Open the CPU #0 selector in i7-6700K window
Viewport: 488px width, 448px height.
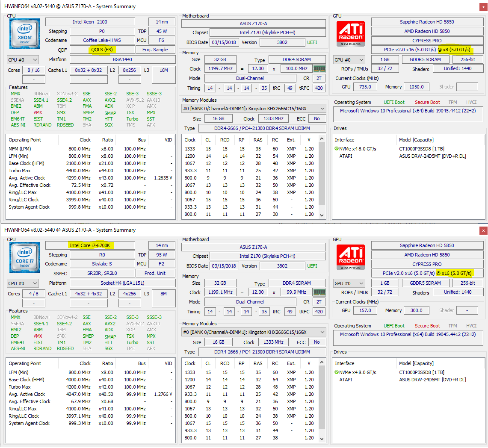(23, 283)
